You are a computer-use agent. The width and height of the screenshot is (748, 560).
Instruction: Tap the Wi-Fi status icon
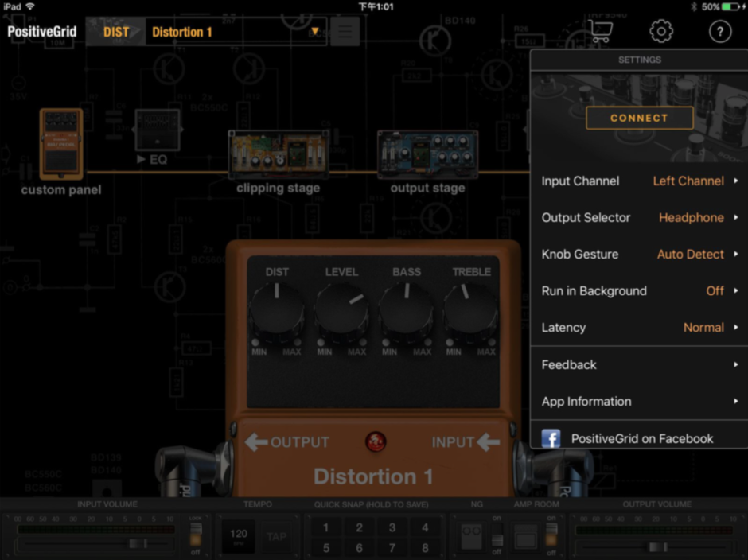coord(30,6)
